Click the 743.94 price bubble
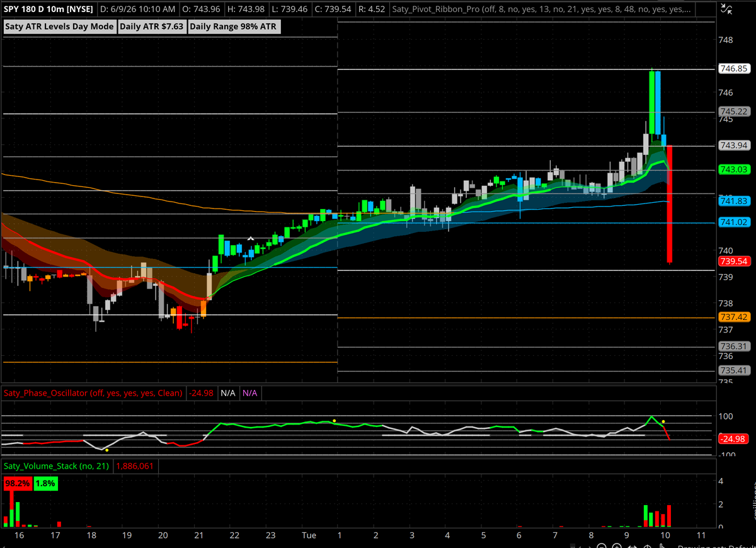The image size is (756, 548). [x=733, y=146]
